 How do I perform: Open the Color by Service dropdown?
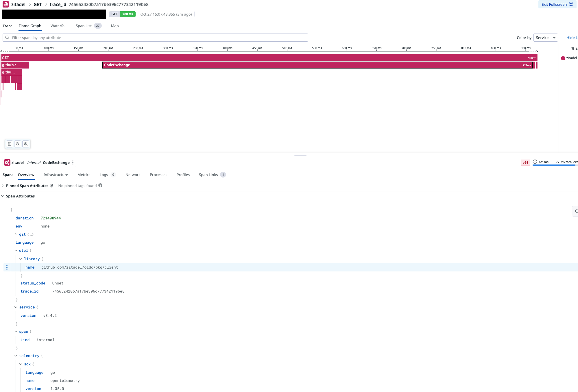click(x=545, y=38)
